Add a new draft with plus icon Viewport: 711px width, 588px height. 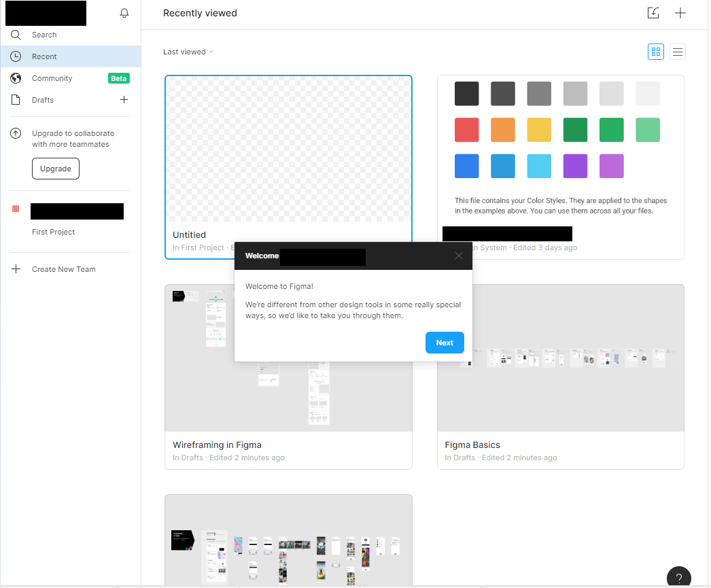(x=124, y=99)
